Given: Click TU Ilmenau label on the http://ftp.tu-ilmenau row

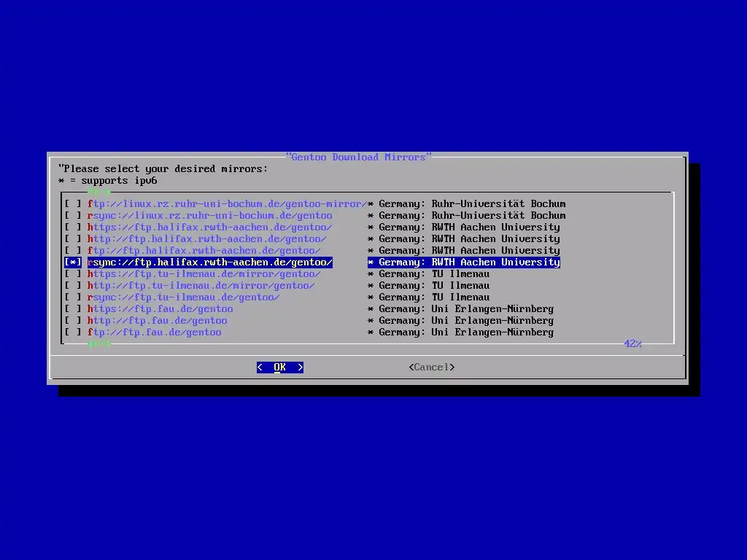Looking at the screenshot, I should [x=461, y=286].
